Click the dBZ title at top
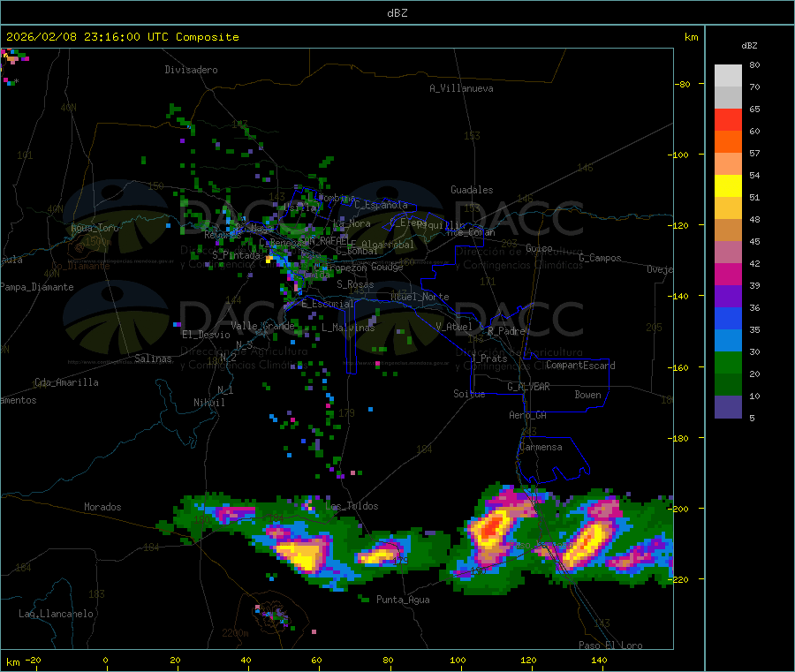The image size is (795, 672). pos(397,13)
